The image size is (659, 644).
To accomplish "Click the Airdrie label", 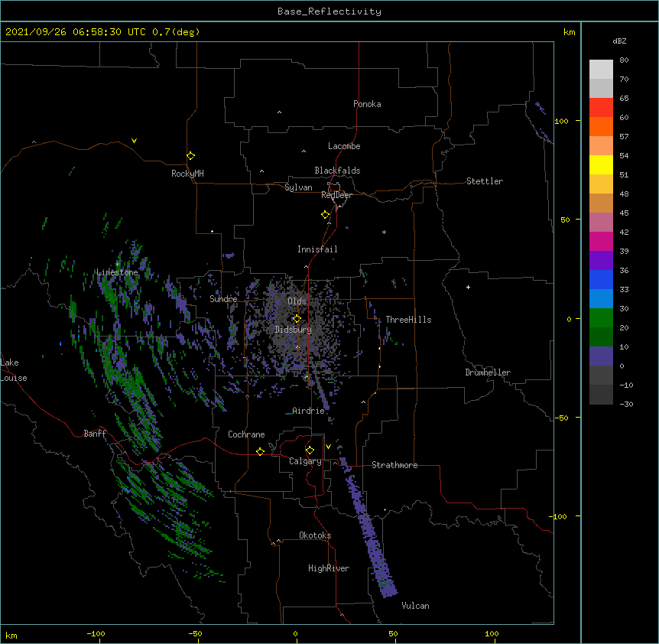I will pos(308,411).
